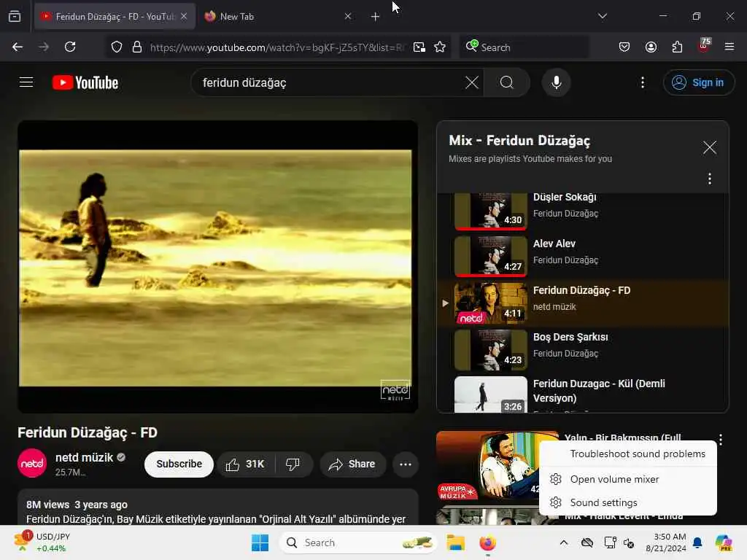Clear the YouTube search text
747x560 pixels.
coord(472,82)
